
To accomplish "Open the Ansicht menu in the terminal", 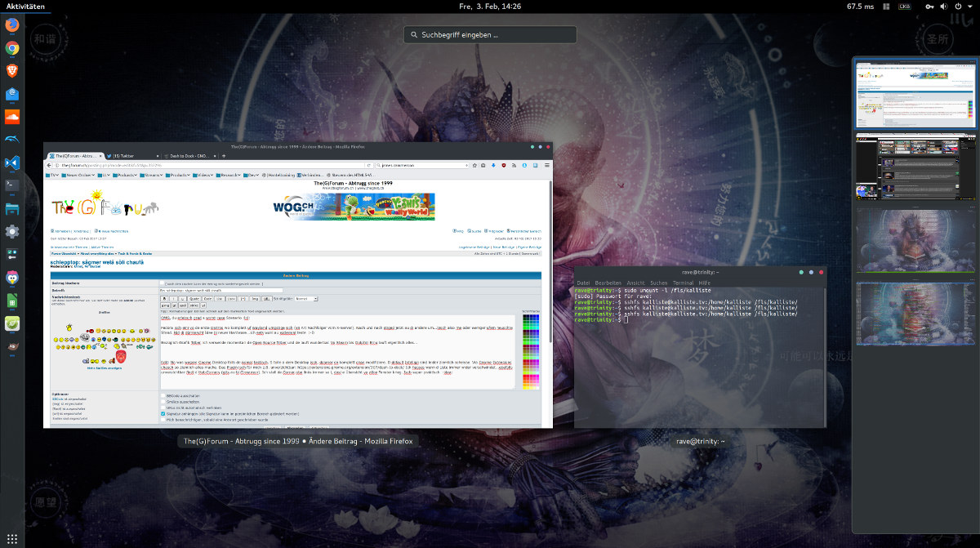I will tap(635, 283).
